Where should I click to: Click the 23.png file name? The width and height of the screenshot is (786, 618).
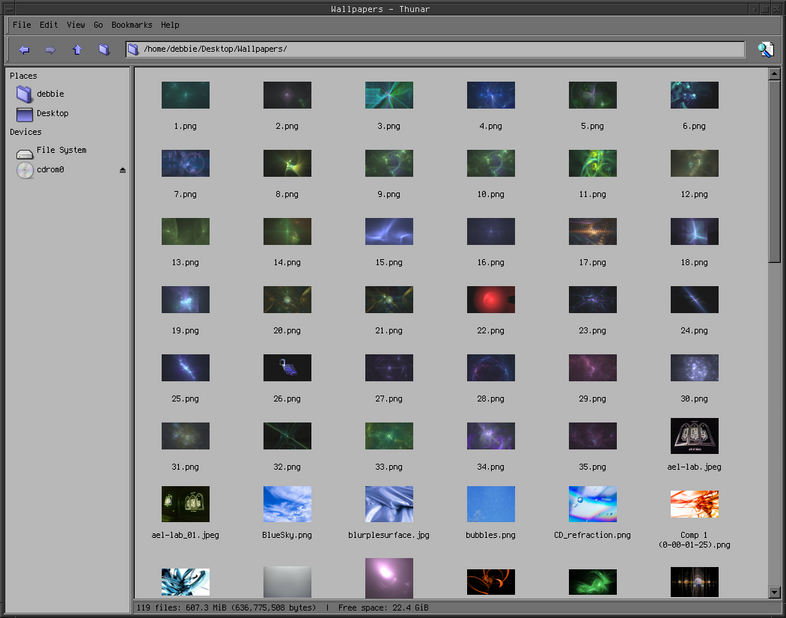pyautogui.click(x=592, y=331)
